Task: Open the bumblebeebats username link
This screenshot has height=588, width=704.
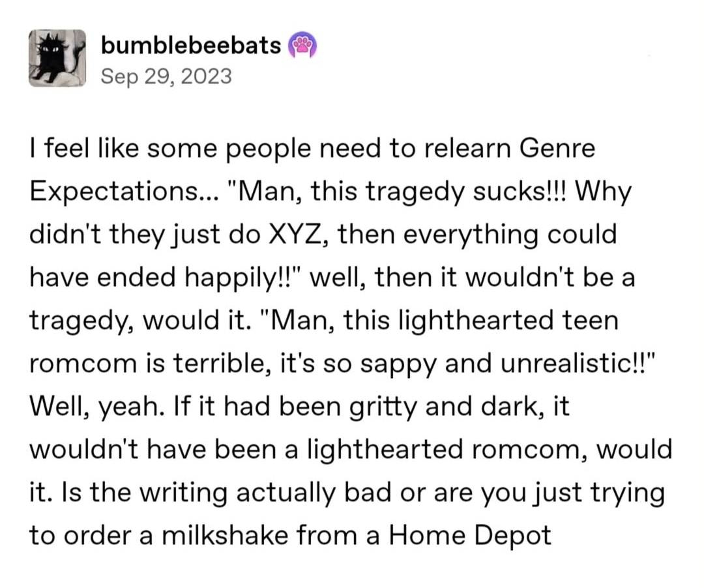Action: coord(192,46)
